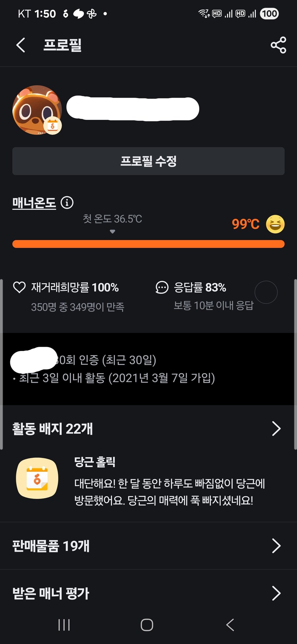Image resolution: width=297 pixels, height=644 pixels.
Task: Tap the back arrow beside 프로필
Action: (20, 45)
